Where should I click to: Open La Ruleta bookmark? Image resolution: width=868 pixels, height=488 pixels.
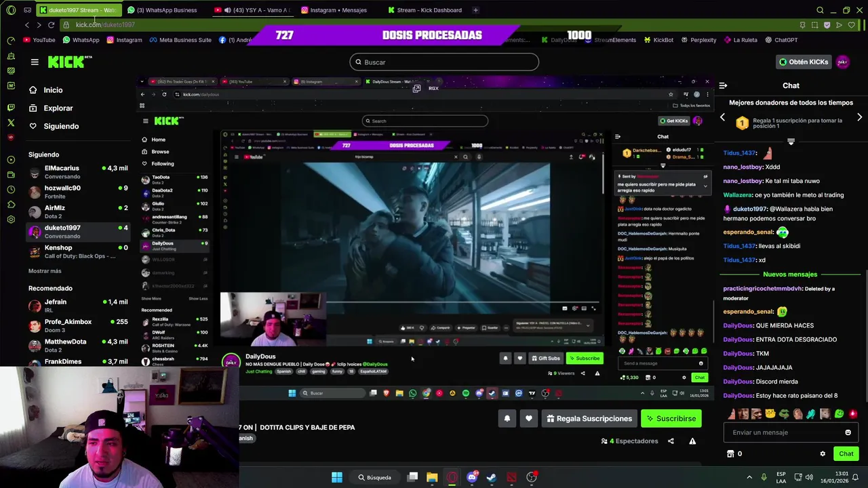point(741,40)
